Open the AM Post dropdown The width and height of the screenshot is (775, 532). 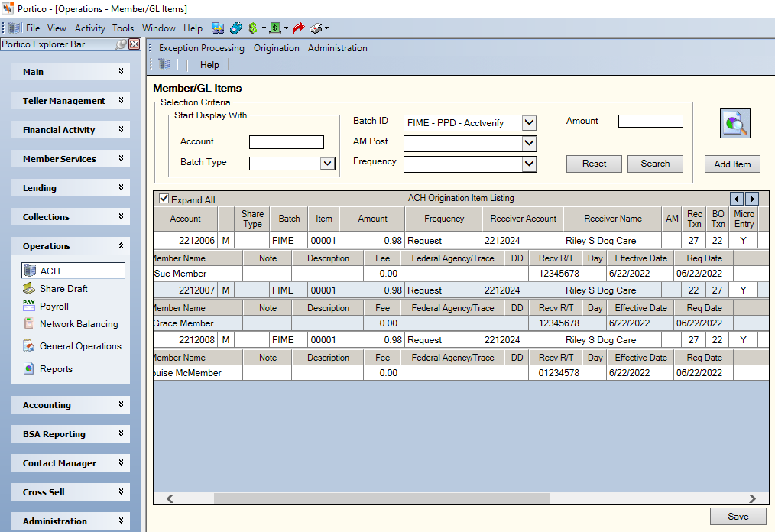click(530, 144)
